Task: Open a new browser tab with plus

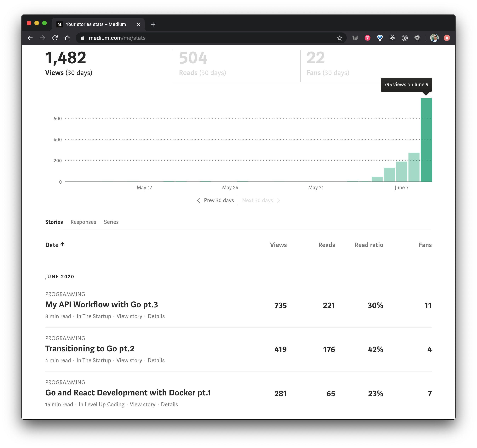Action: (153, 24)
